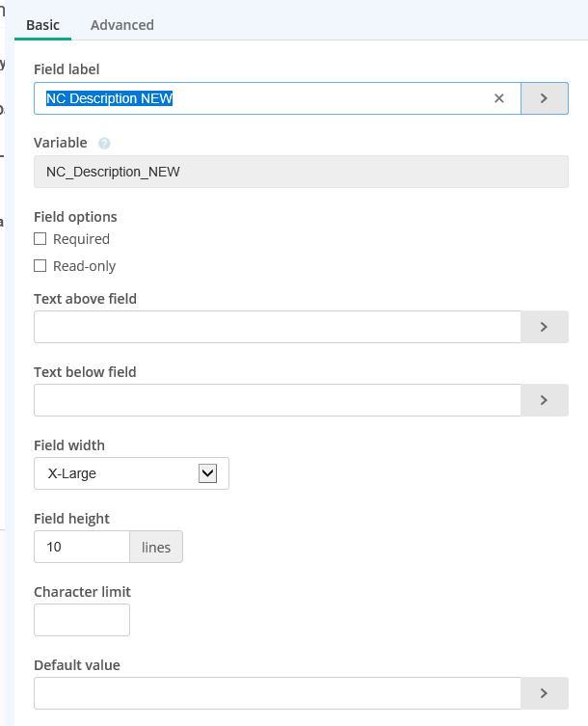Click the "lines" unit label
The height and width of the screenshot is (726, 588).
click(156, 547)
